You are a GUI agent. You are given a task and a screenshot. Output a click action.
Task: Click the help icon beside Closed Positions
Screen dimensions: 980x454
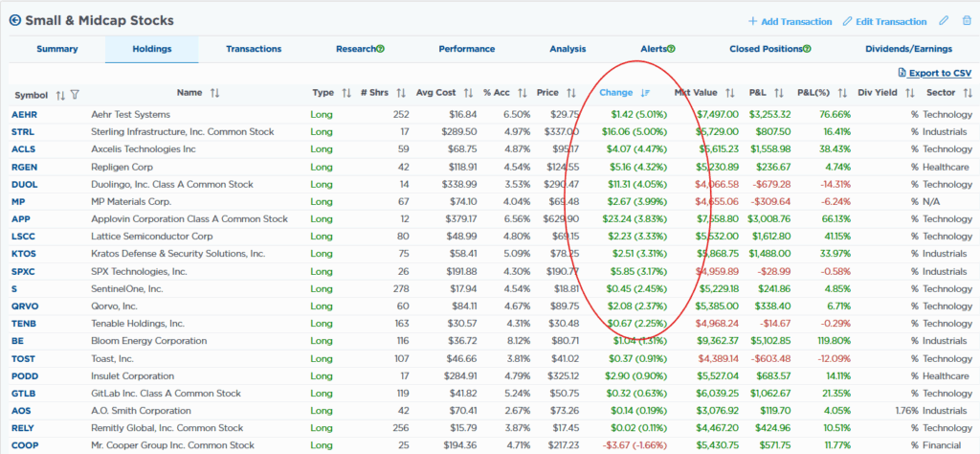pyautogui.click(x=808, y=49)
